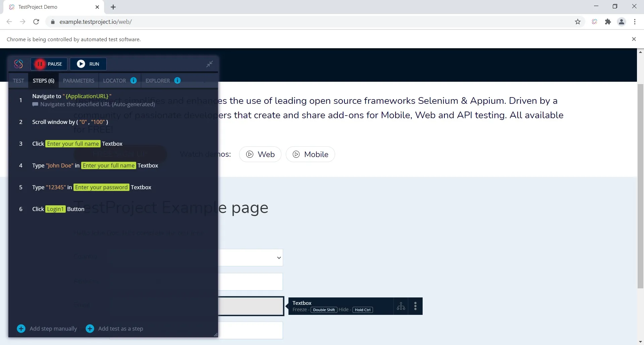
Task: Open the browser Extensions puzzle icon
Action: pos(608,21)
